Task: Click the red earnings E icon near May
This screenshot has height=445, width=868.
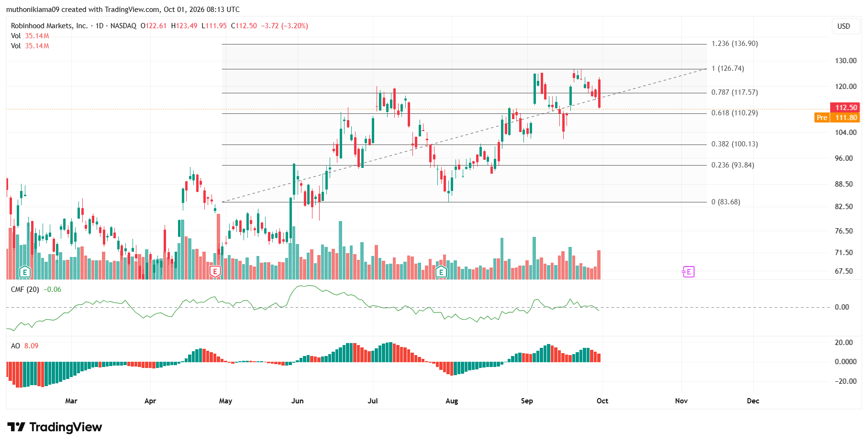Action: coord(215,272)
